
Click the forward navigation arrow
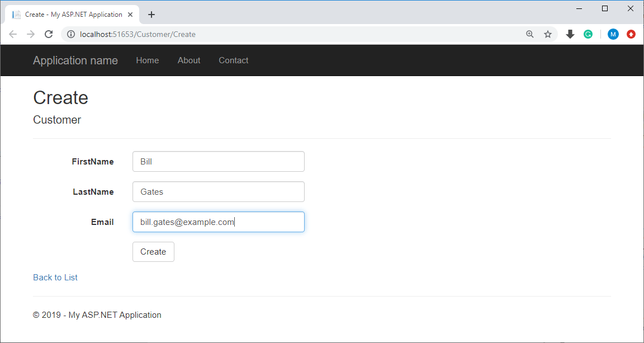(x=31, y=34)
